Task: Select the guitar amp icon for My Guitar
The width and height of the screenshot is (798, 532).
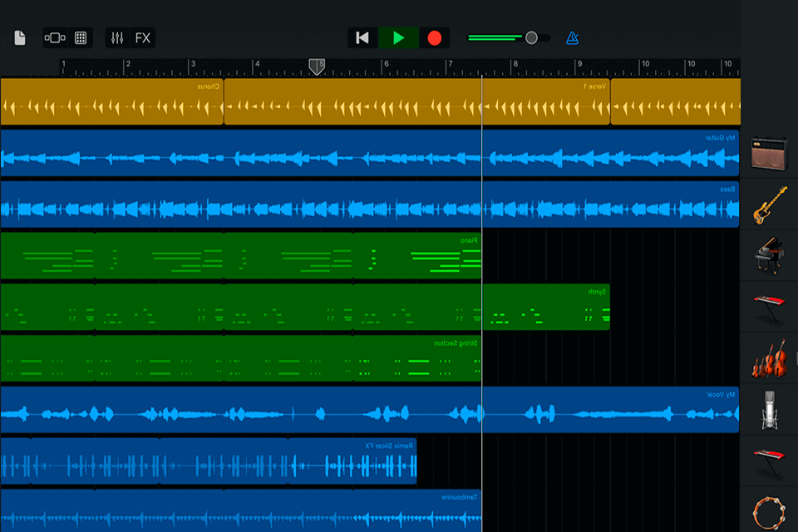Action: coord(769,154)
